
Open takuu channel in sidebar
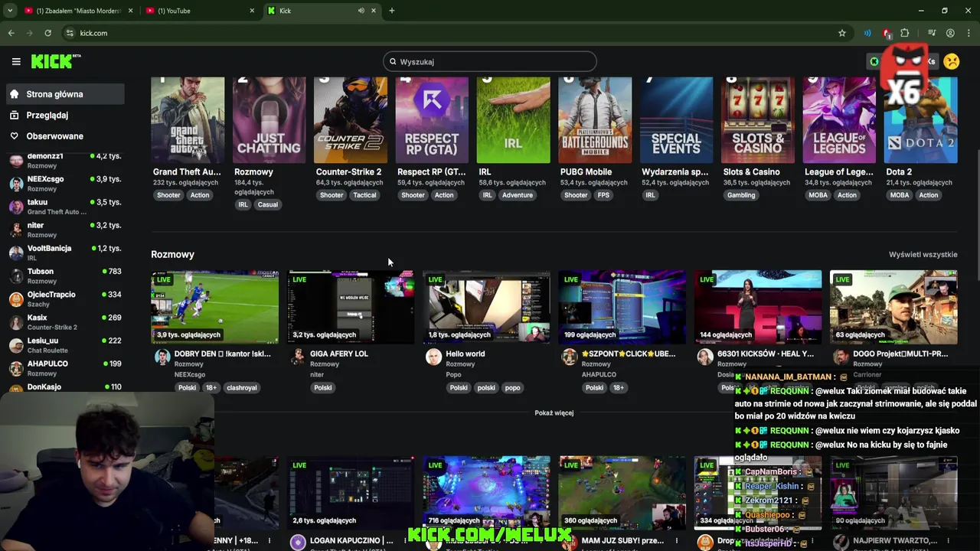[x=65, y=207]
